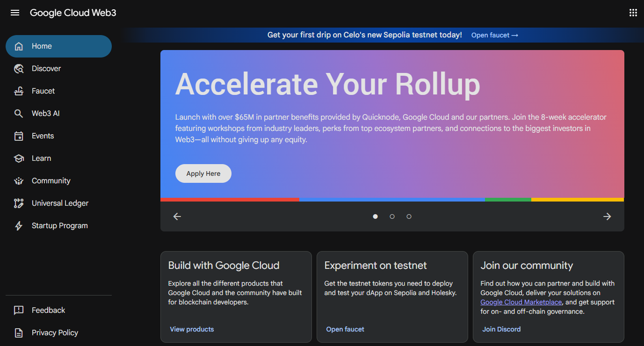Open the Community sidebar label

51,181
